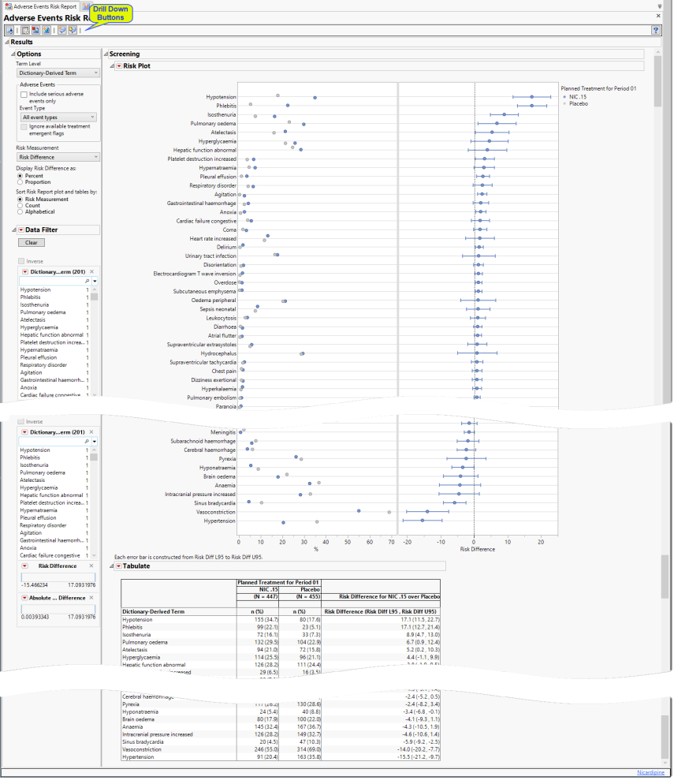Click the second notes speech-bubble toolbar icon

73,31
